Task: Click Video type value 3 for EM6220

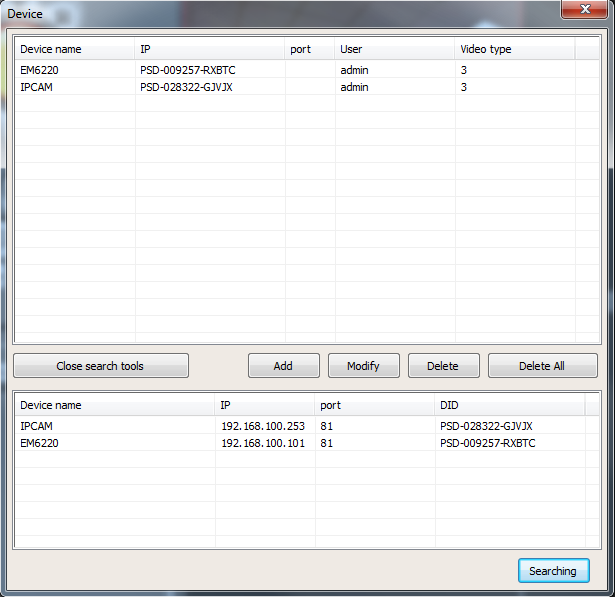Action: [464, 70]
